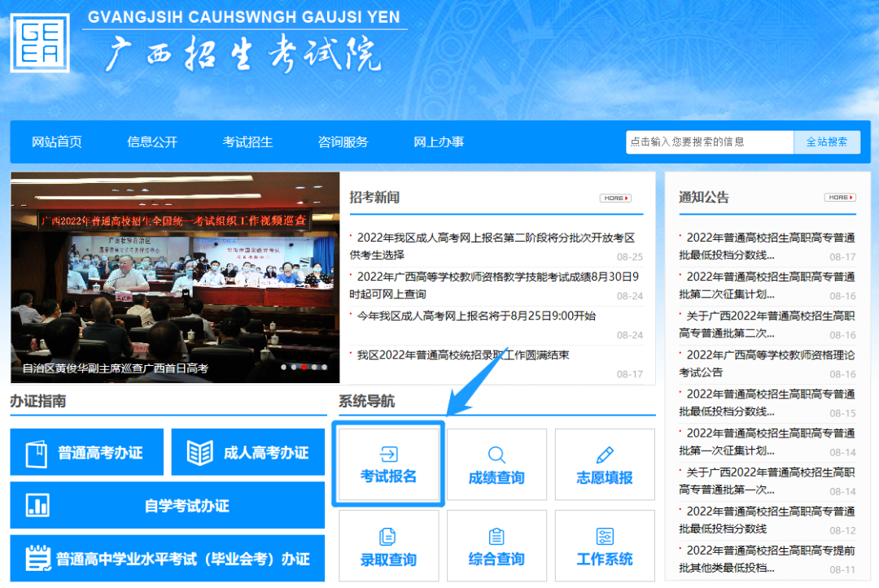
Task: Jump to the last carousel slide dot
Action: [x=324, y=368]
